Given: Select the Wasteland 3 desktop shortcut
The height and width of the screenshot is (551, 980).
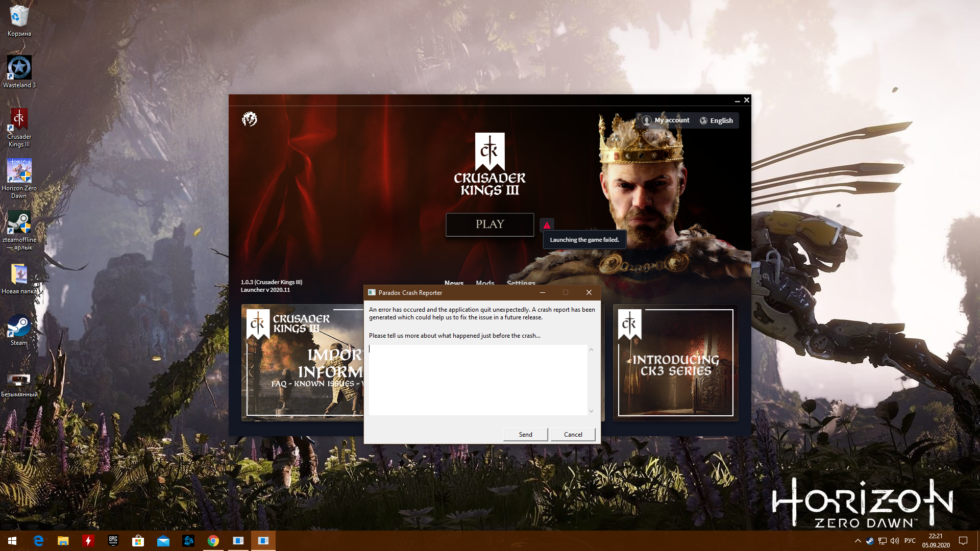Looking at the screenshot, I should (x=19, y=71).
